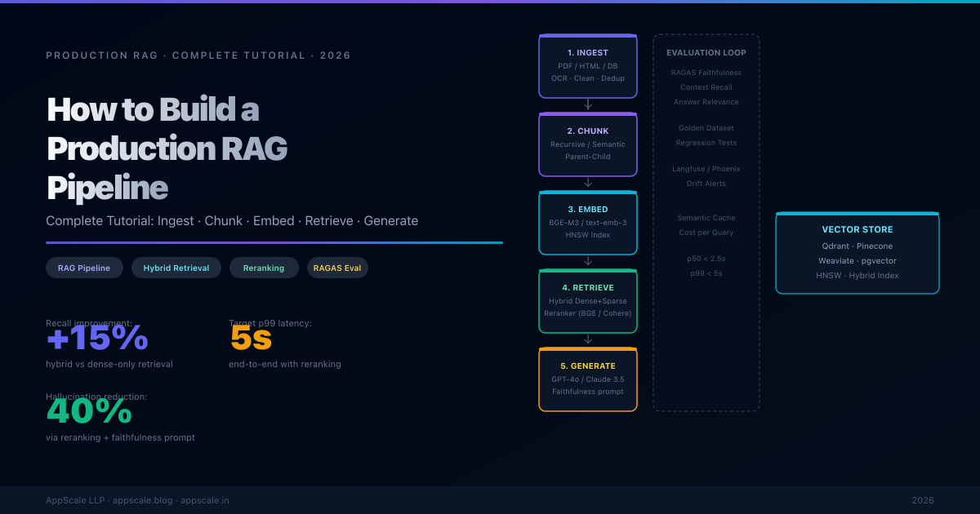Click the How to Build a Production RAG Pipeline title
This screenshot has height=514, width=980.
(x=167, y=148)
